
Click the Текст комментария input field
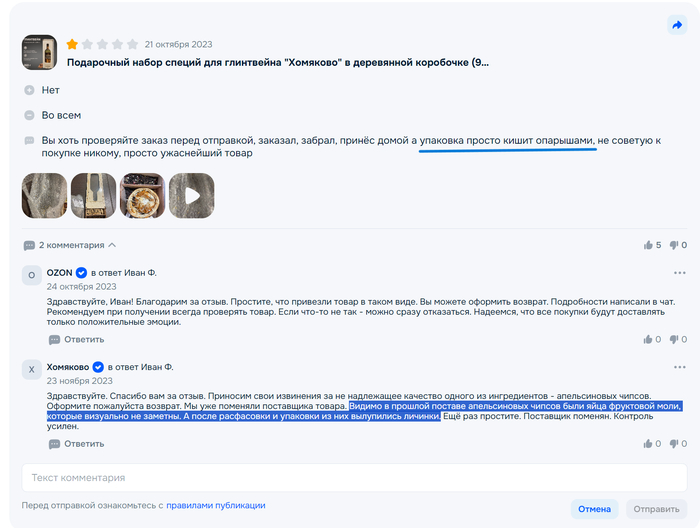tap(354, 478)
